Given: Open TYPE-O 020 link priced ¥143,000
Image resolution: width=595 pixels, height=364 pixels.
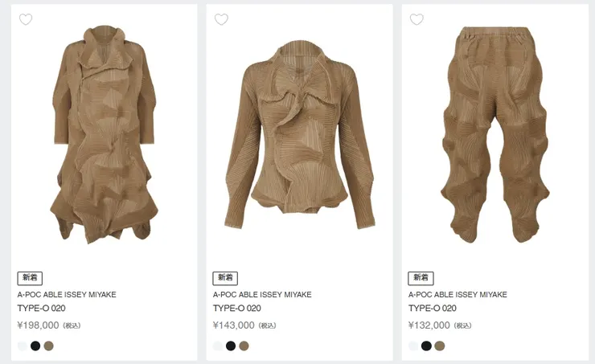Looking at the screenshot, I should tap(237, 309).
